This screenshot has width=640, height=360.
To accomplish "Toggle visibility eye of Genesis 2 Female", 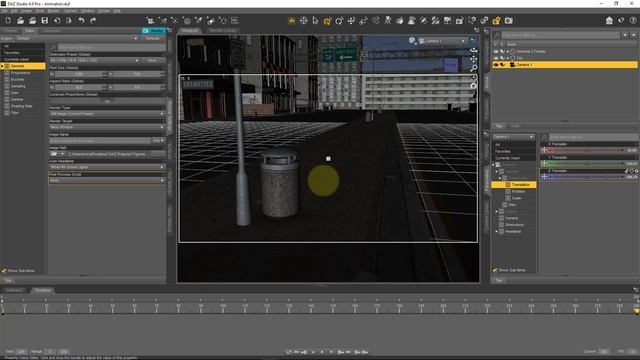I will (496, 51).
